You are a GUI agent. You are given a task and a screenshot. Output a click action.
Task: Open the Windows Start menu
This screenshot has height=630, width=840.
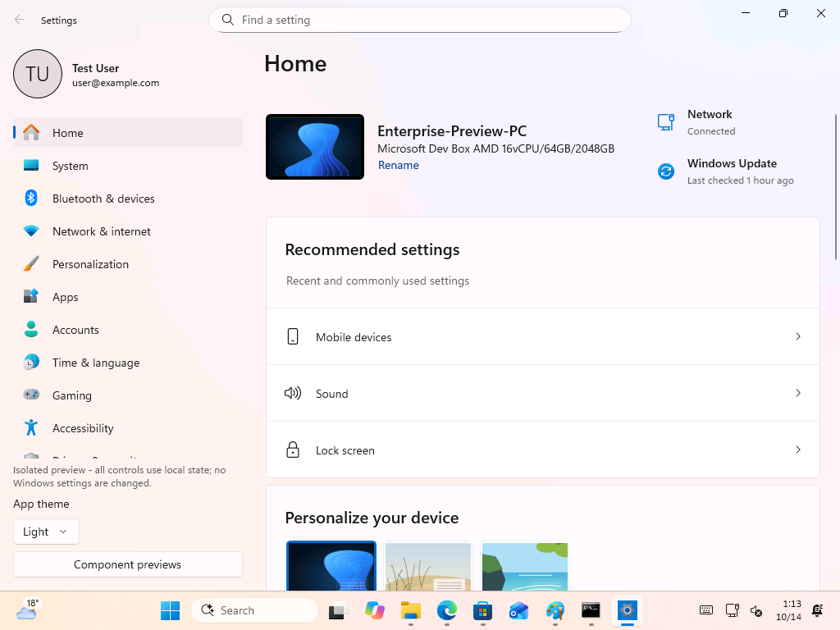pyautogui.click(x=171, y=610)
